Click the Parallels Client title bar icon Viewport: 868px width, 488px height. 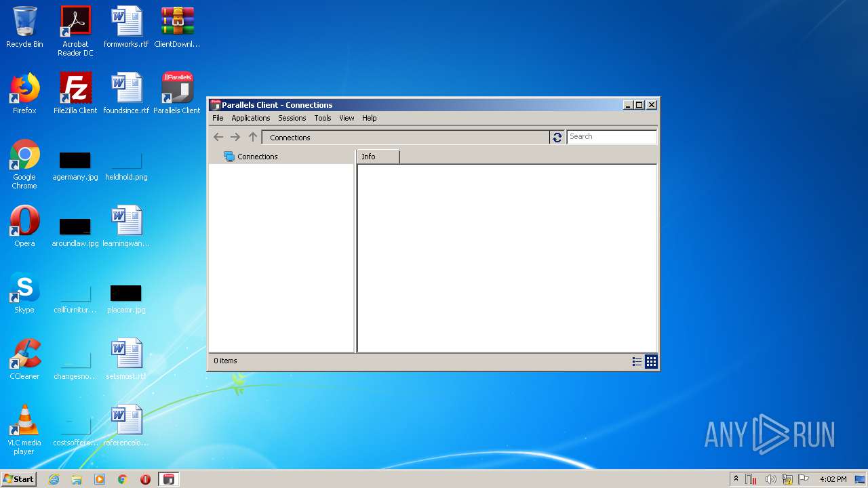tap(216, 105)
